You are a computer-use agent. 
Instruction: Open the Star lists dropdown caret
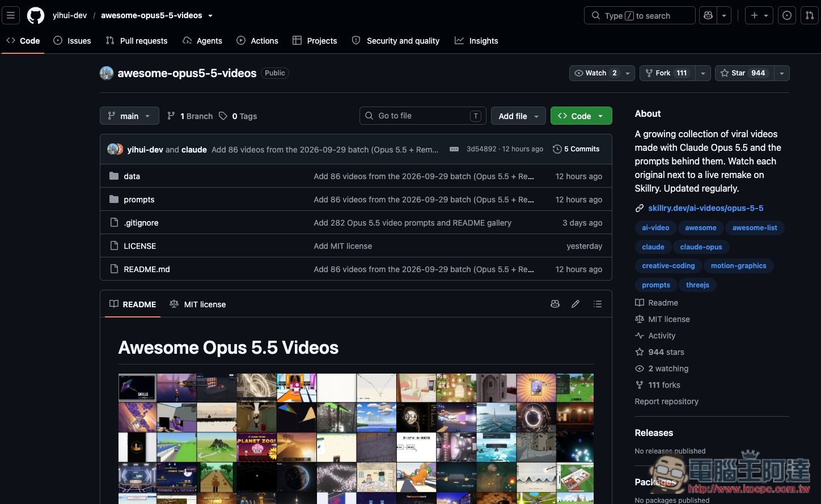782,73
